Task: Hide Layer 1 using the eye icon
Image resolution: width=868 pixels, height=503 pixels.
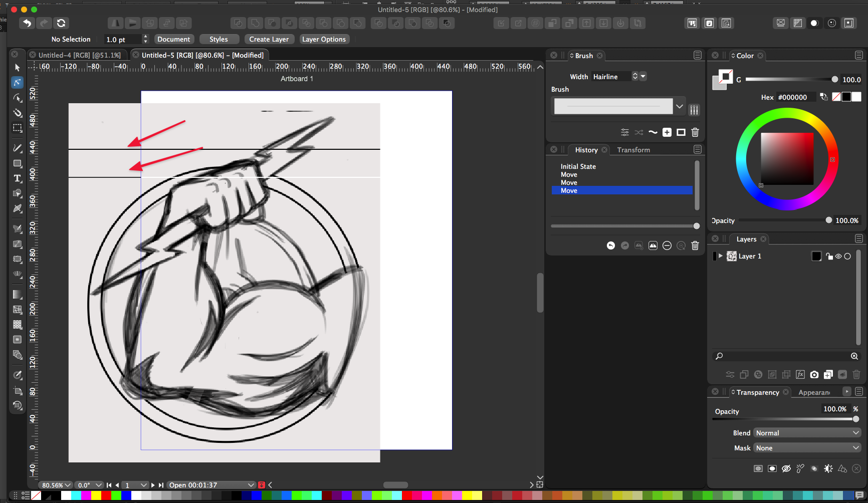Action: pyautogui.click(x=838, y=257)
